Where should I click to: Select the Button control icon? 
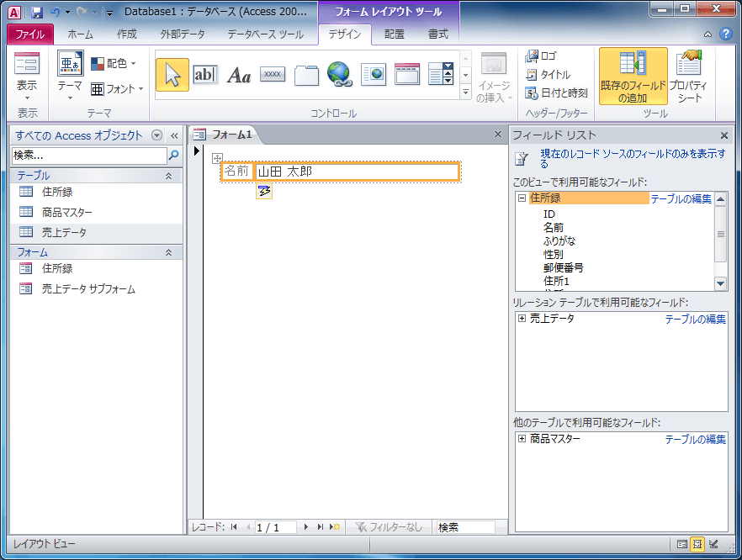tap(273, 74)
